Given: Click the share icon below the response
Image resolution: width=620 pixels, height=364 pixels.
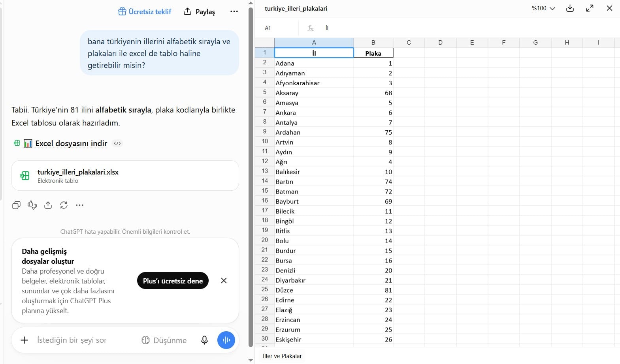Looking at the screenshot, I should click(x=48, y=205).
